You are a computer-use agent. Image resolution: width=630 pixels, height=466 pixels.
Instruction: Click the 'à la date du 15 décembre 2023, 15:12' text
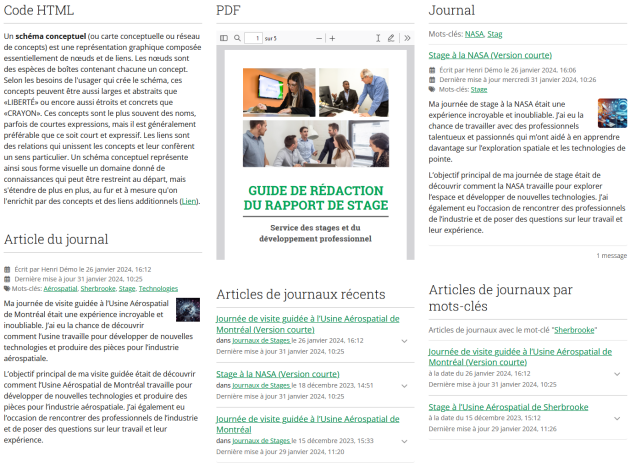pos(485,418)
